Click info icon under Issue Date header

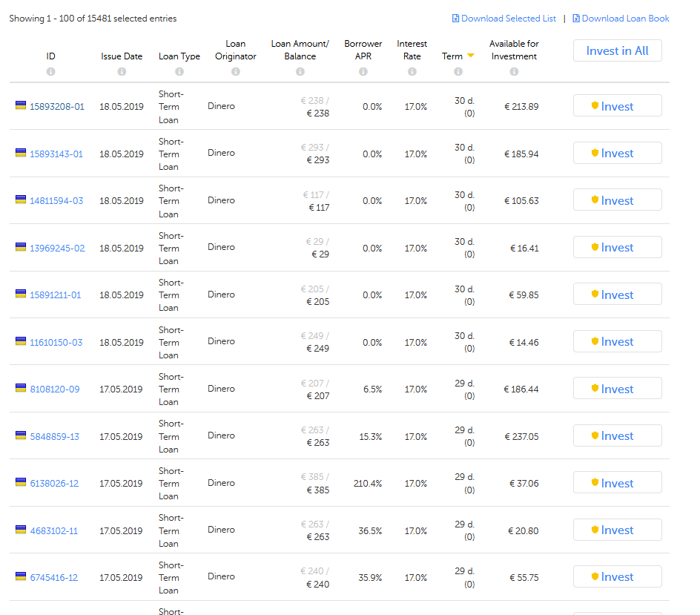(x=122, y=72)
